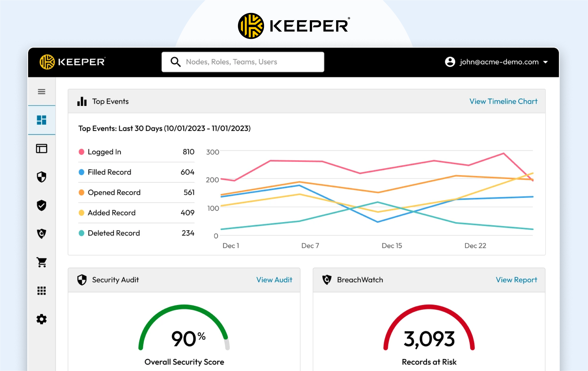This screenshot has height=371, width=588.
Task: Click the 200 y-axis value
Action: click(212, 180)
